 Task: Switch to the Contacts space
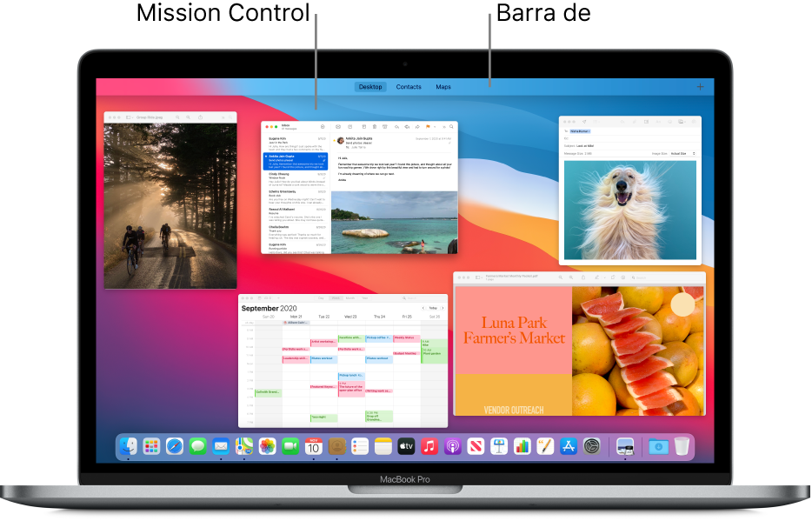click(x=409, y=87)
